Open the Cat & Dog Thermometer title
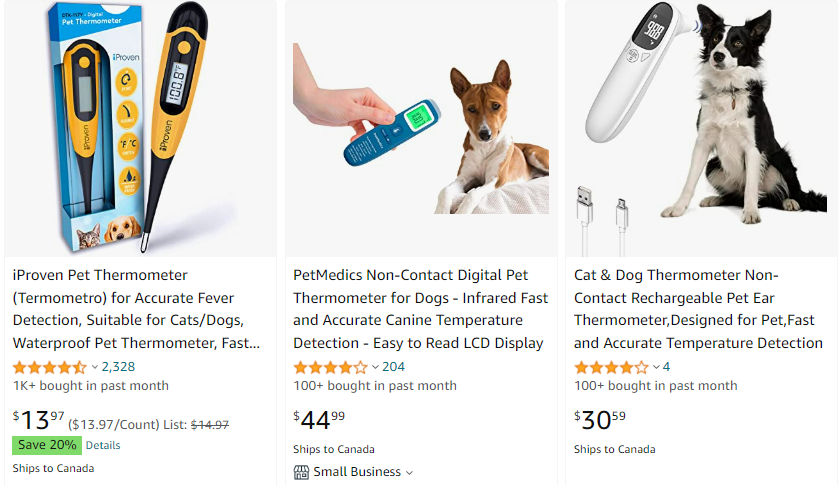838x486 pixels. [x=698, y=309]
